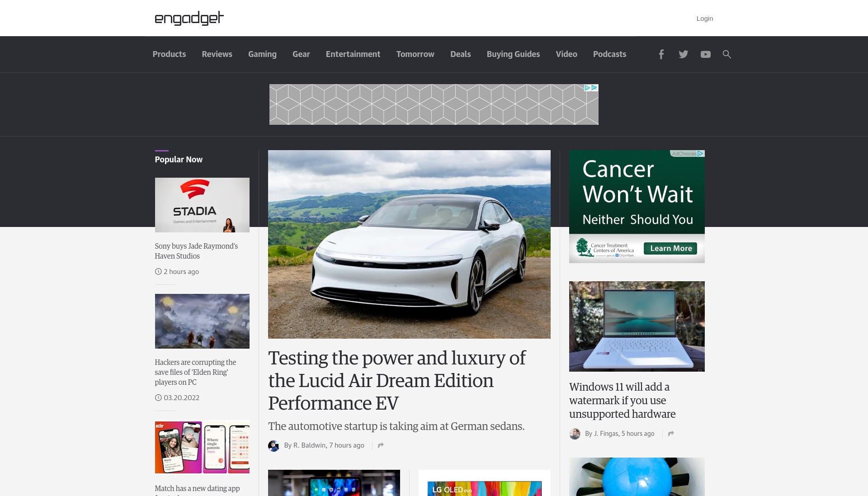Navigate to Entertainment
The width and height of the screenshot is (868, 496).
[x=353, y=54]
